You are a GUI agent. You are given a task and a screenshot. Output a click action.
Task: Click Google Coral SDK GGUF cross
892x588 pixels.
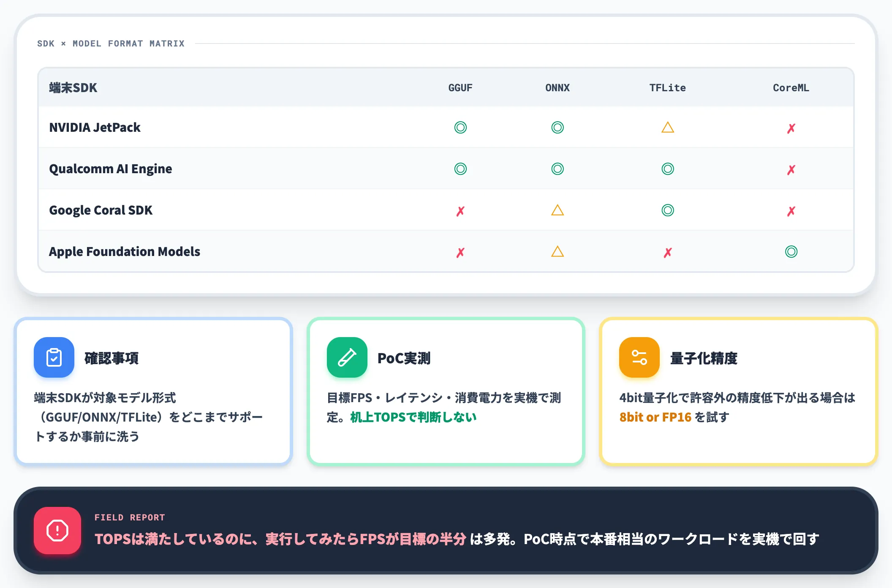tap(460, 211)
